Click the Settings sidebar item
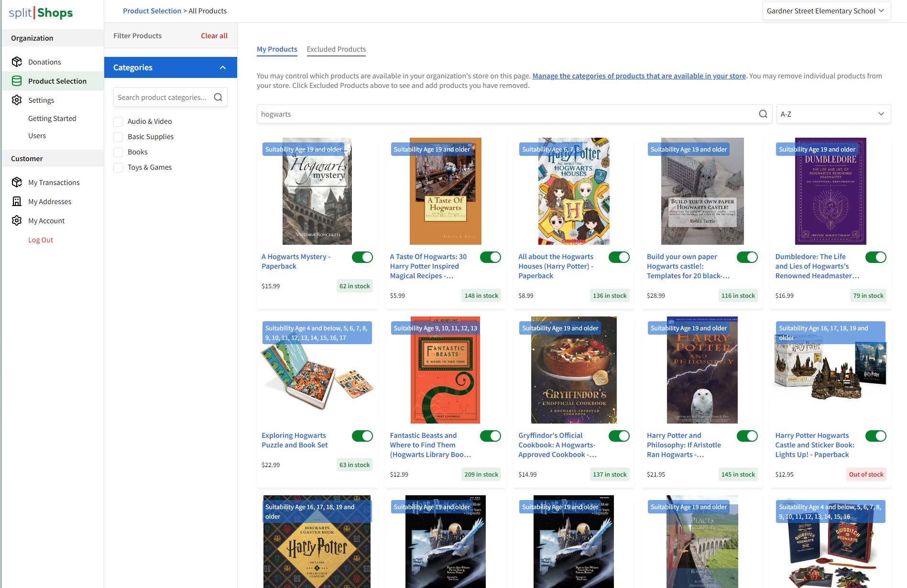 click(41, 100)
